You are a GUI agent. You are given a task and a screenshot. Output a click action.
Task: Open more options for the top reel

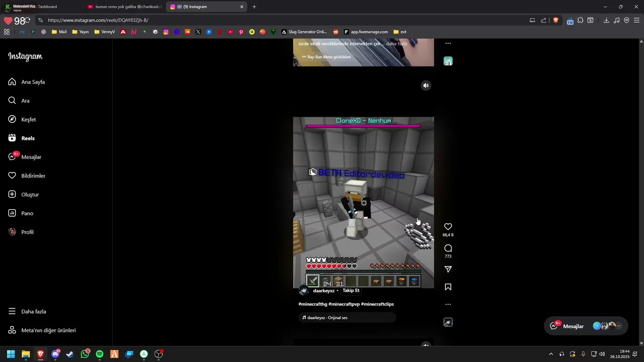pyautogui.click(x=448, y=43)
